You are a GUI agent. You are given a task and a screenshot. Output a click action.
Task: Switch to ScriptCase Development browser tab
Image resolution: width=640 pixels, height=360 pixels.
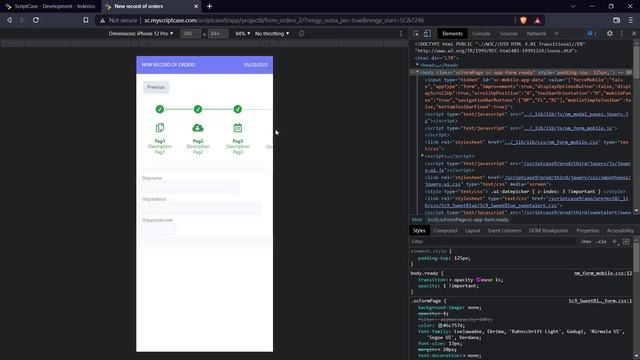pyautogui.click(x=51, y=6)
